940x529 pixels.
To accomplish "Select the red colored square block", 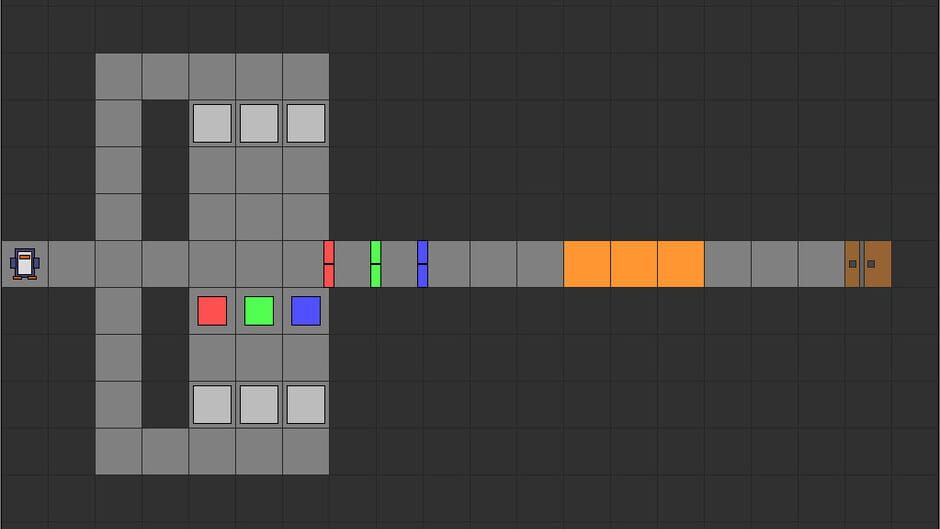I will tap(212, 311).
